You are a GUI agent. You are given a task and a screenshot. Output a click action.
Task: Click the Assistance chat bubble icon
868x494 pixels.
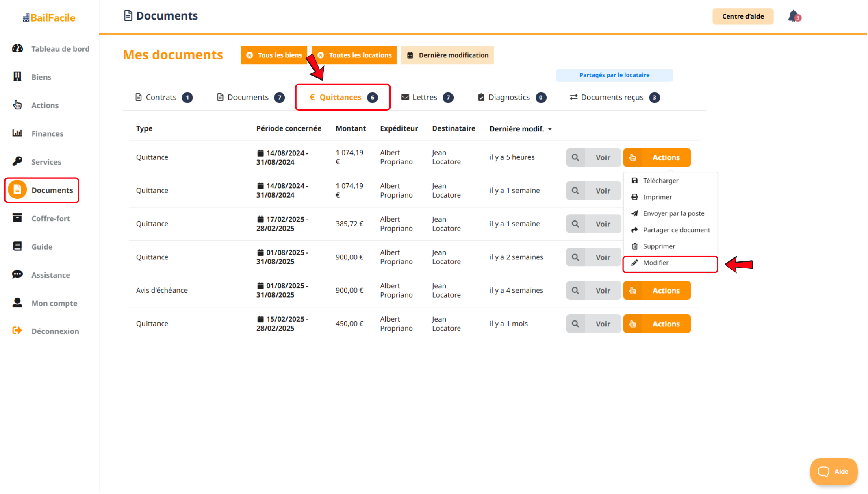[17, 274]
